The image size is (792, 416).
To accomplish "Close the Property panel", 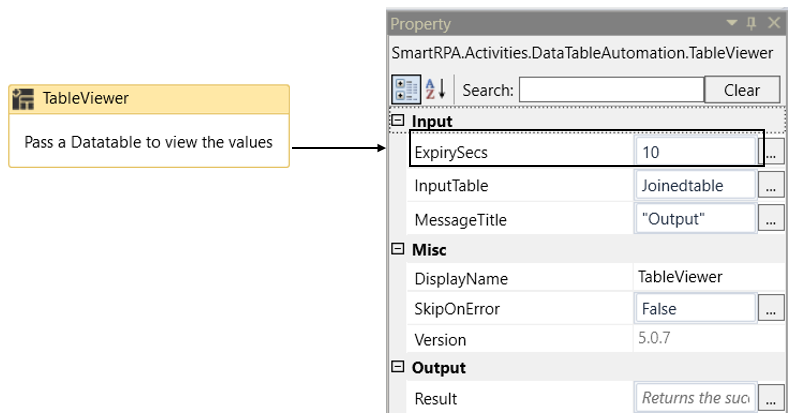I will [x=774, y=23].
